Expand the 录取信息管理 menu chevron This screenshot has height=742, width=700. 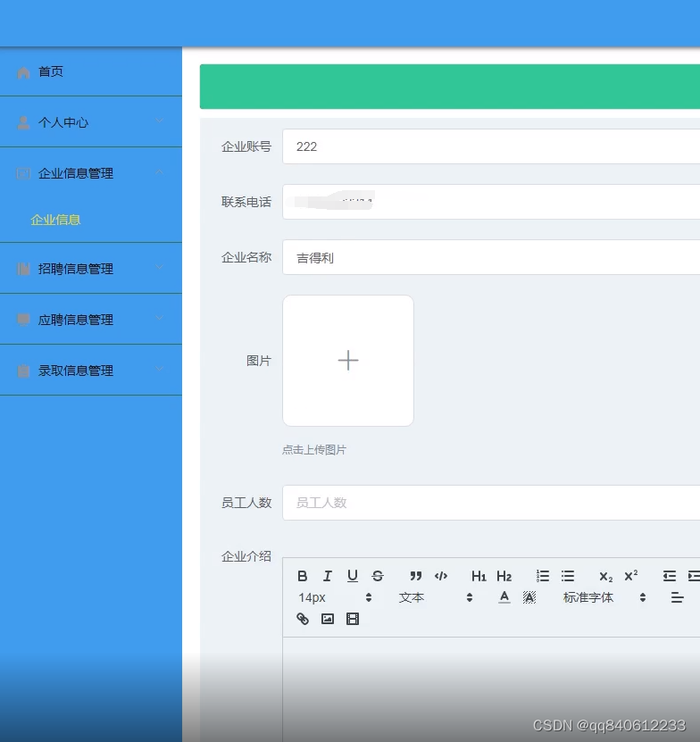[160, 369]
